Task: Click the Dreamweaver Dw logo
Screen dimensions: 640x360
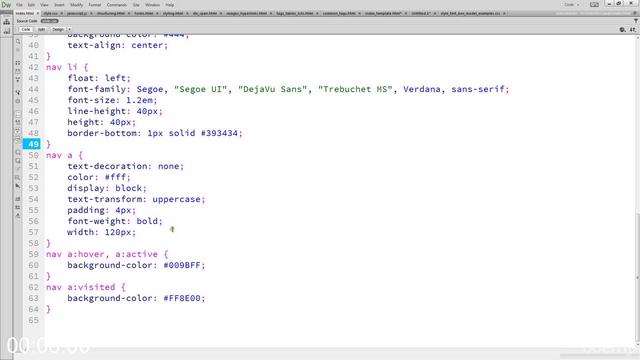Action: 6,4
